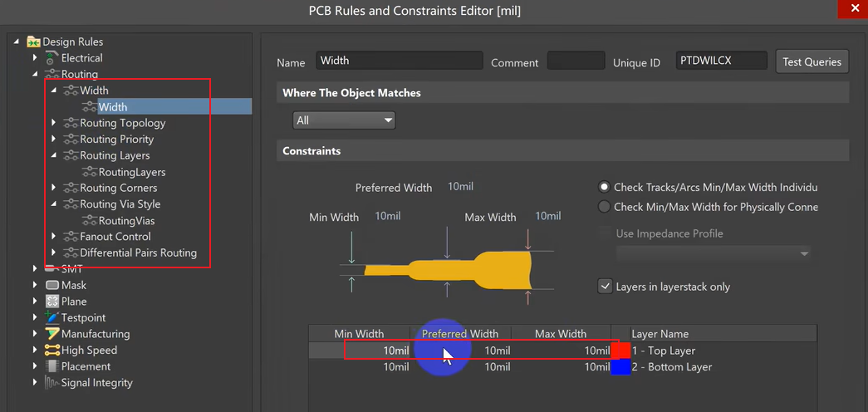Select the Width rule in the tree

(113, 107)
